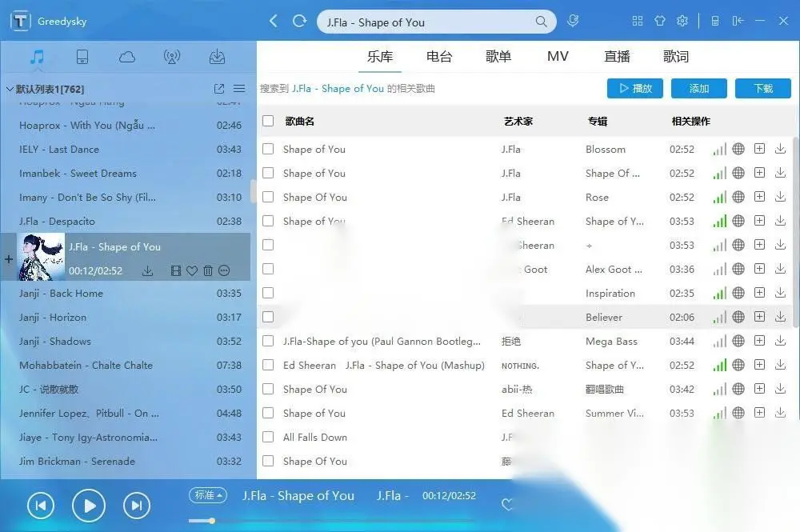Open the 标准 quality dropdown
The image size is (800, 532).
208,494
